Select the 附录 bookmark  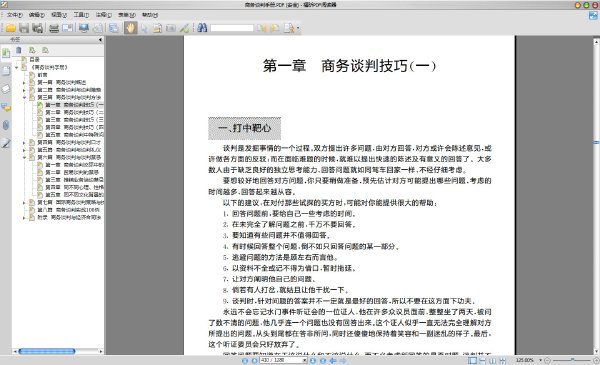pos(69,217)
